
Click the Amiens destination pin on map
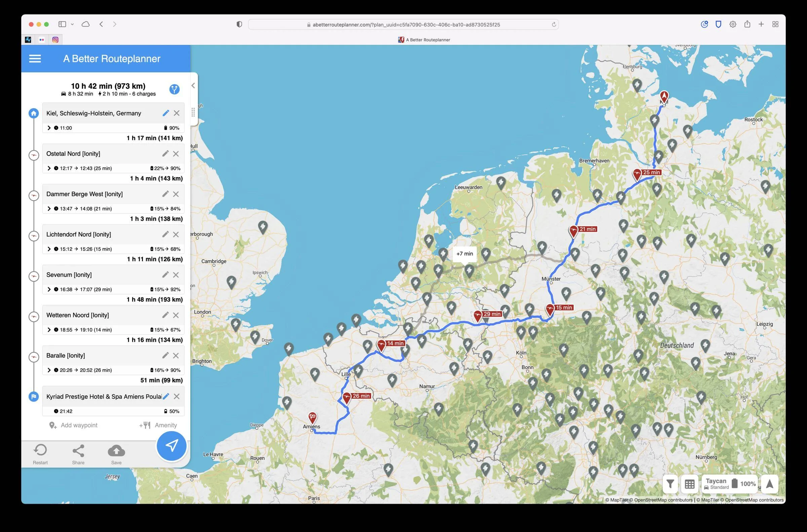point(312,418)
